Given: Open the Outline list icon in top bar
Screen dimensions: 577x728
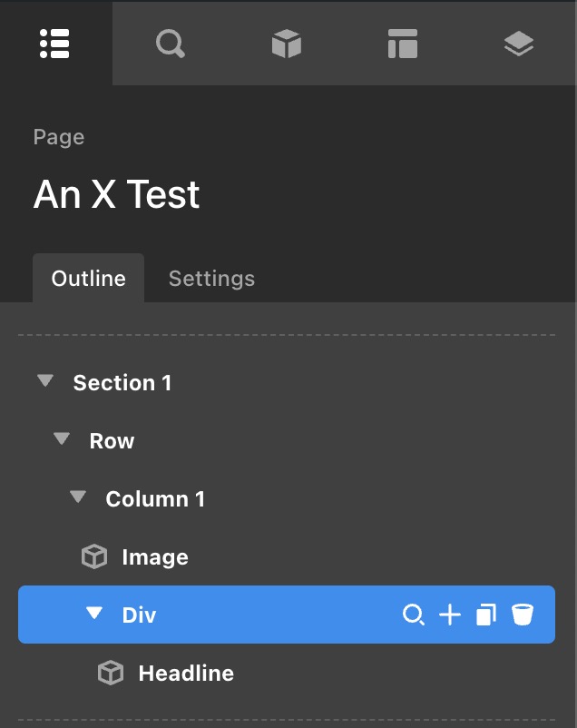Looking at the screenshot, I should click(55, 44).
